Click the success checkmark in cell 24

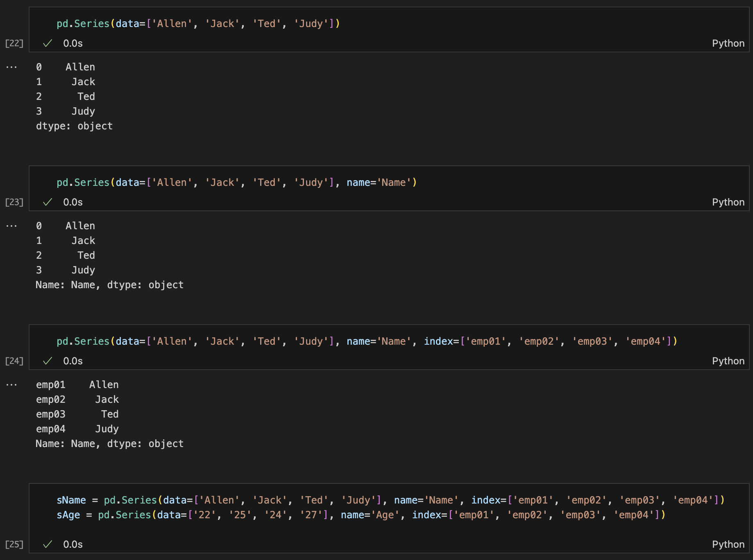[x=48, y=361]
